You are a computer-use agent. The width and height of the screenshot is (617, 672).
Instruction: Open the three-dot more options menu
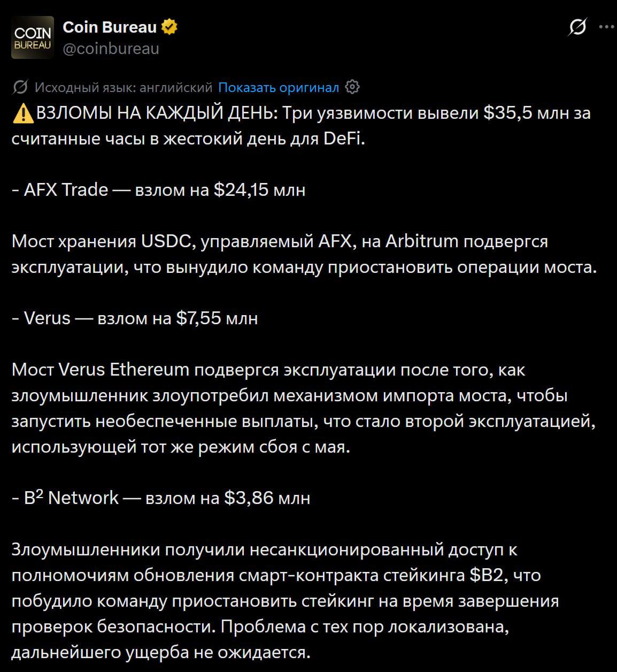pyautogui.click(x=607, y=27)
